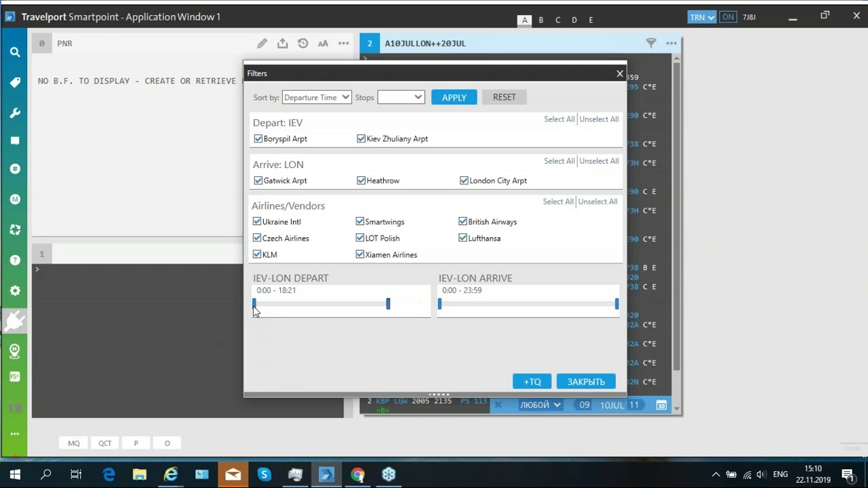Uncheck Boryspil Arpt checkbox
868x488 pixels.
pos(258,139)
